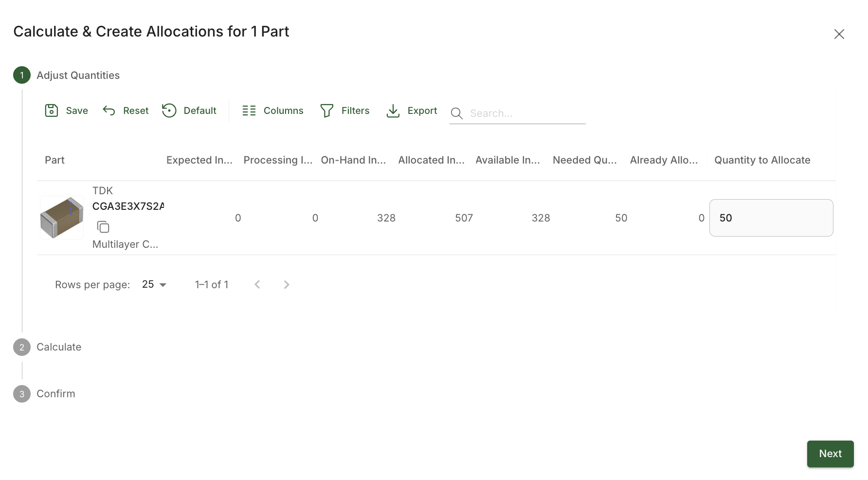
Task: Click the Allocated inventory value 507
Action: click(464, 218)
